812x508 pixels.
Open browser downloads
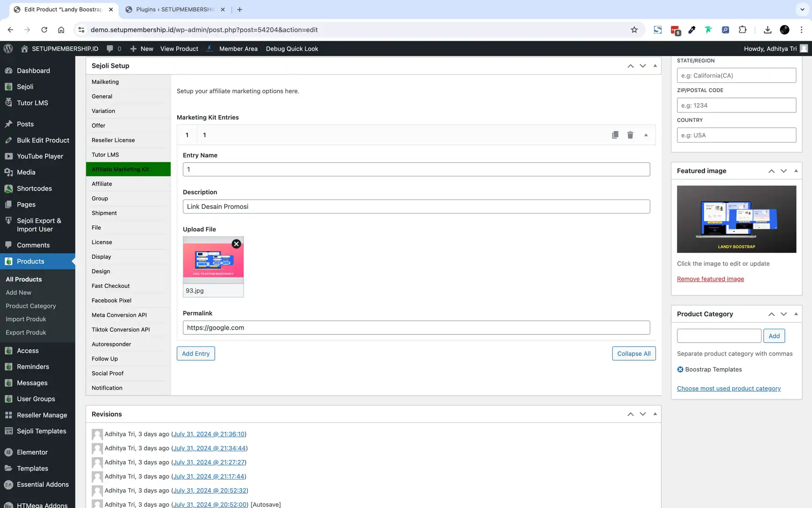click(x=767, y=29)
